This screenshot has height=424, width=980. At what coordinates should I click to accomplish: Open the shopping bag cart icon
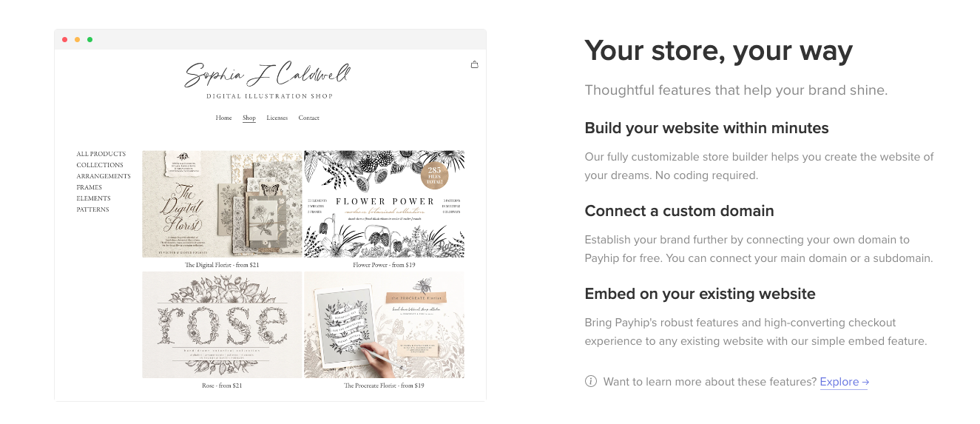[475, 64]
